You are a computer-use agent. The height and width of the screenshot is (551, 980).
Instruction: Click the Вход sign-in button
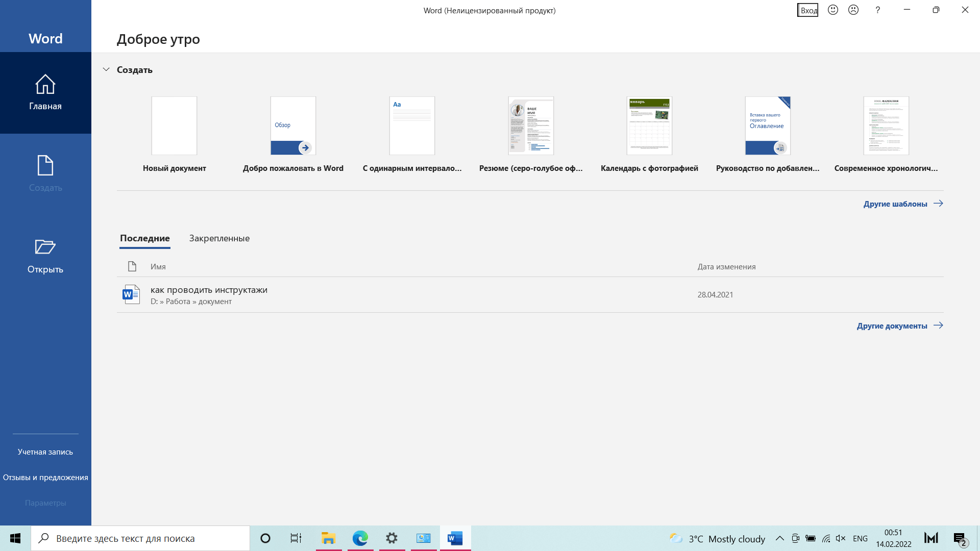[x=808, y=10]
